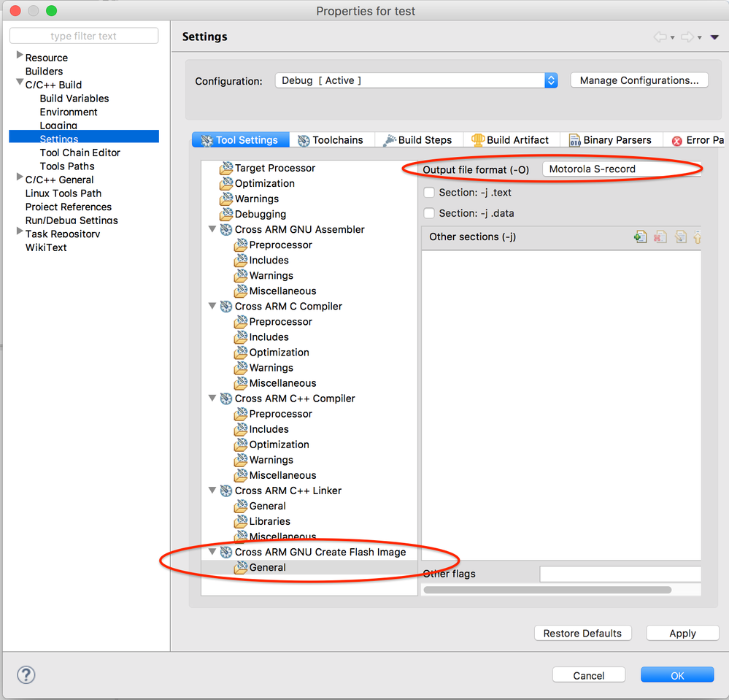This screenshot has height=700, width=729.
Task: Click the type filter text field
Action: click(84, 36)
